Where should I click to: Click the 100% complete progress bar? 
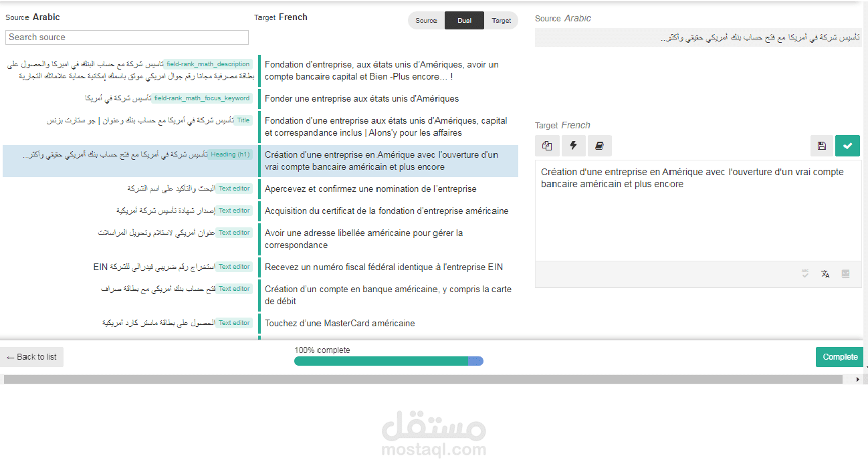389,361
